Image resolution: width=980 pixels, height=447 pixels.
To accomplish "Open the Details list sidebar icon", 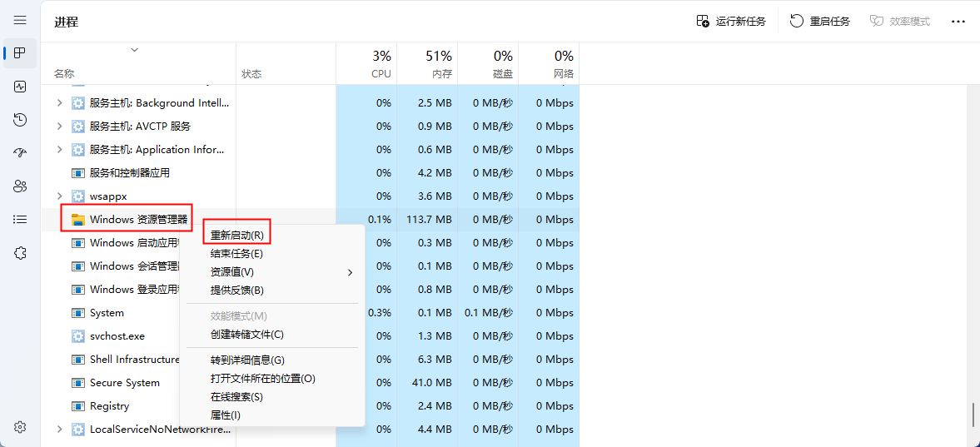I will click(20, 220).
